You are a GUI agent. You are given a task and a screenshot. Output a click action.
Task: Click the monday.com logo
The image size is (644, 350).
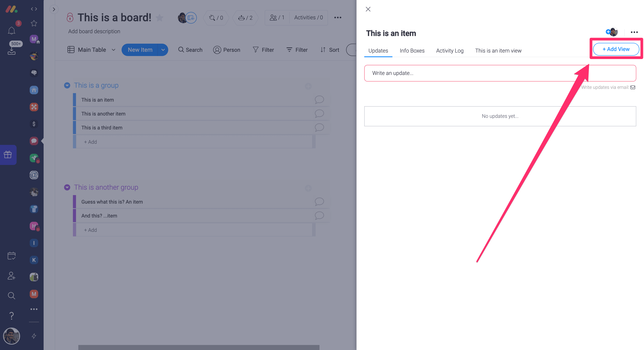click(12, 9)
